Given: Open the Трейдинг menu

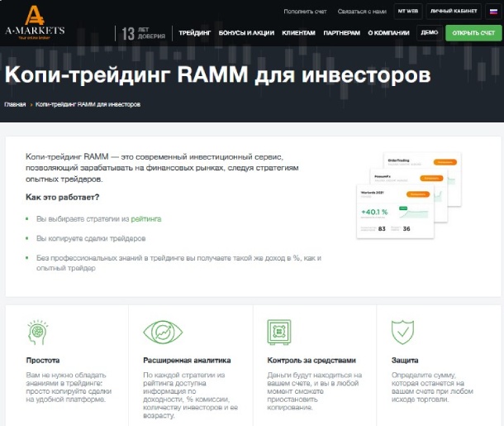Looking at the screenshot, I should (x=194, y=33).
